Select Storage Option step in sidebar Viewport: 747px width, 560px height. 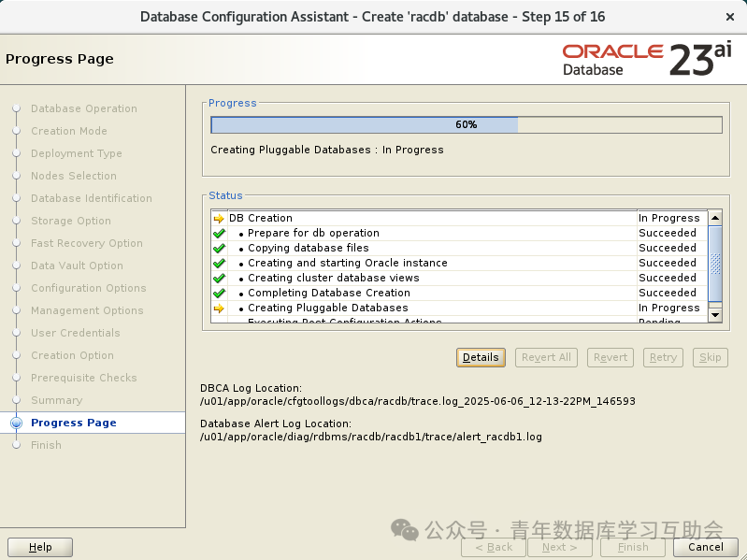coord(71,221)
